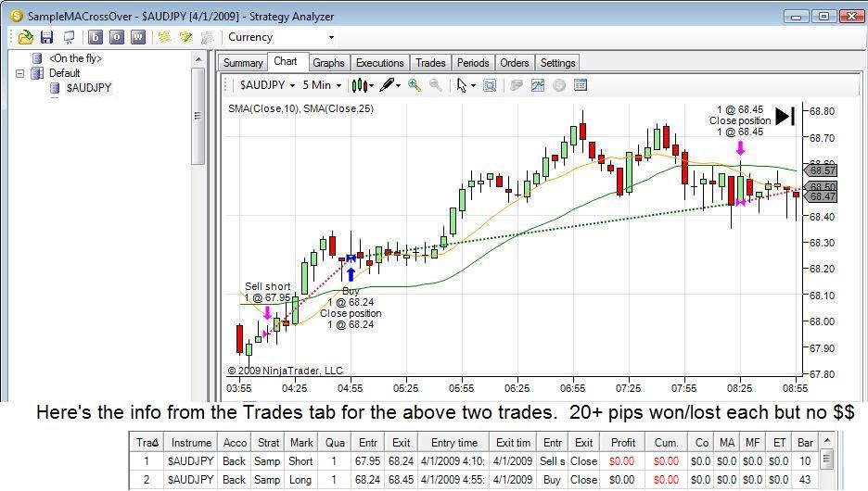Click the greyed-out documents toolbar icon
The height and width of the screenshot is (491, 868).
pyautogui.click(x=208, y=38)
